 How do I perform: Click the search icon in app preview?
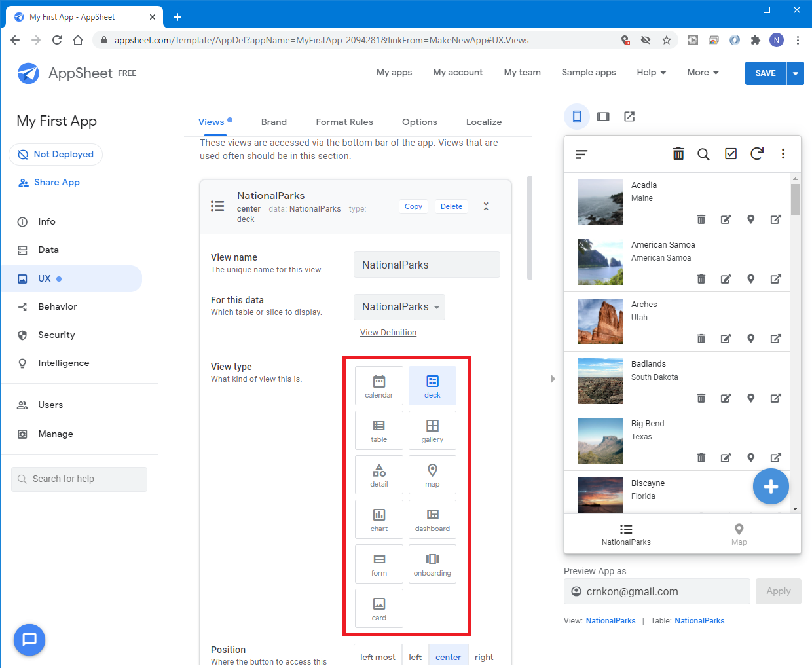pyautogui.click(x=703, y=154)
